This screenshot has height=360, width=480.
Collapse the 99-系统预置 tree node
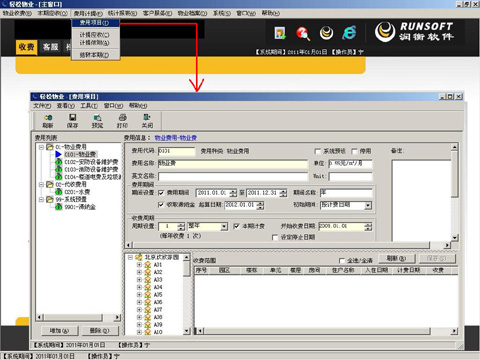[41, 199]
